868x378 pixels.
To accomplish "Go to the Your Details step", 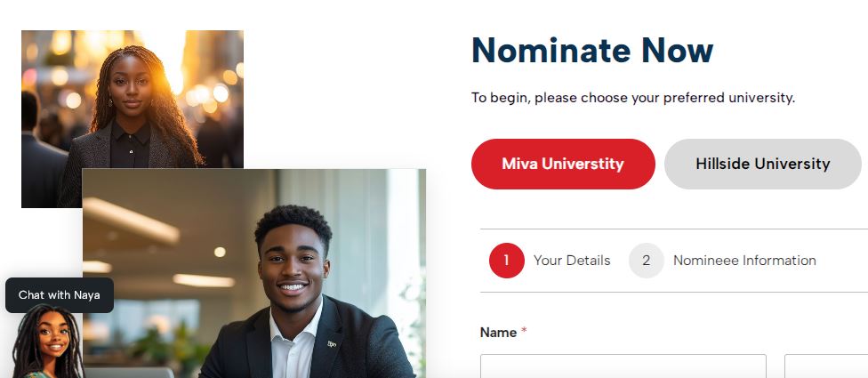I will tap(572, 261).
